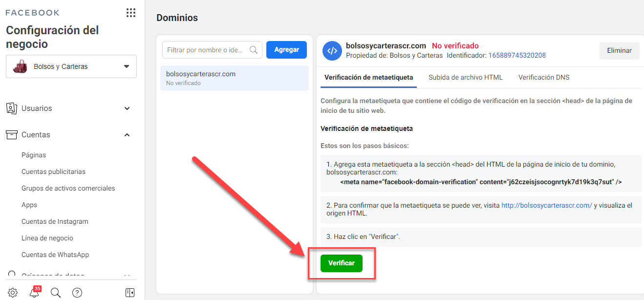The height and width of the screenshot is (300, 644).
Task: Open notifications bell with 35 badge
Action: coord(34,292)
